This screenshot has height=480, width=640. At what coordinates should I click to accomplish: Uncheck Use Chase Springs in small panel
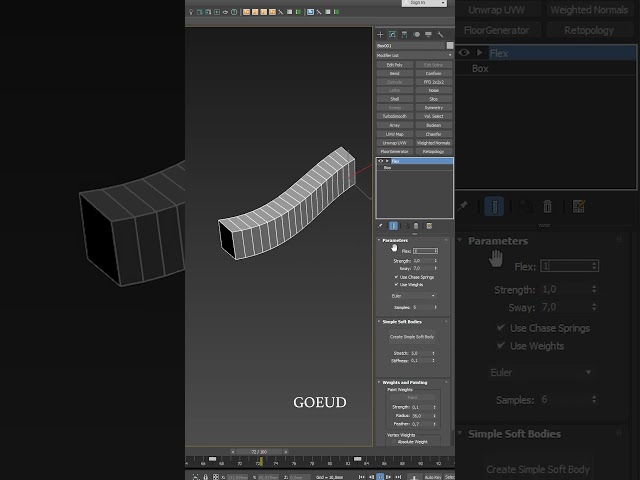396,277
